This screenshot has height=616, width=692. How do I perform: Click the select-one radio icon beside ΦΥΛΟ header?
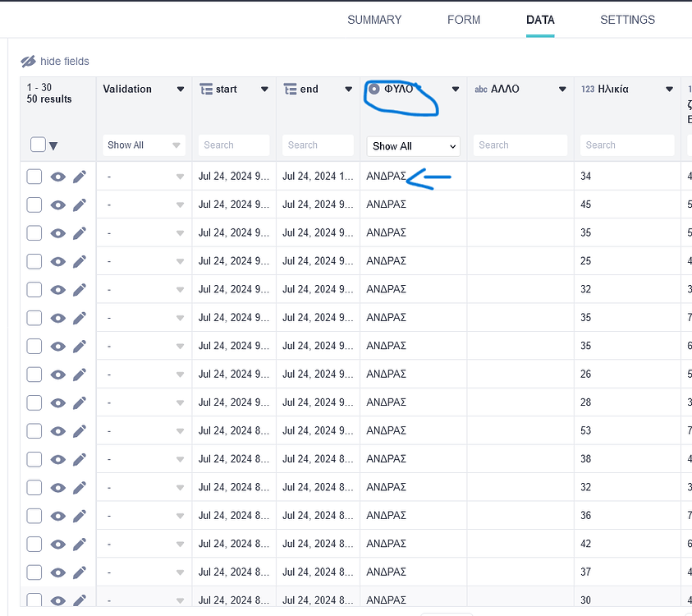pyautogui.click(x=374, y=90)
